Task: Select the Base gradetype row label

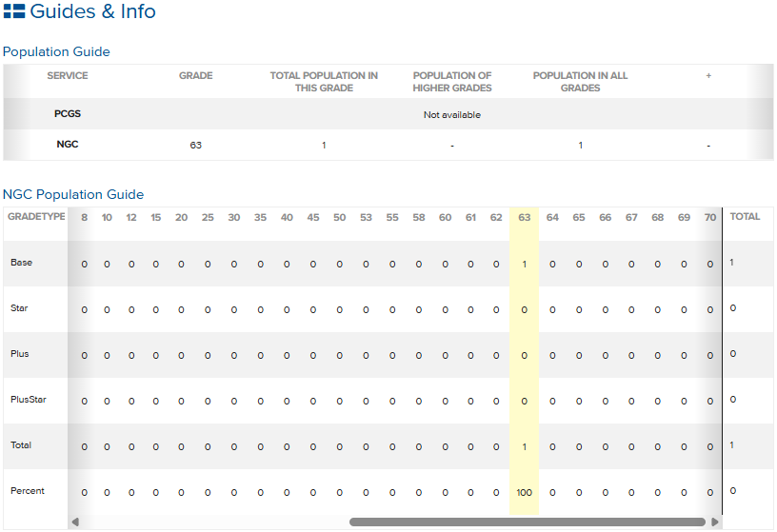Action: tap(21, 263)
